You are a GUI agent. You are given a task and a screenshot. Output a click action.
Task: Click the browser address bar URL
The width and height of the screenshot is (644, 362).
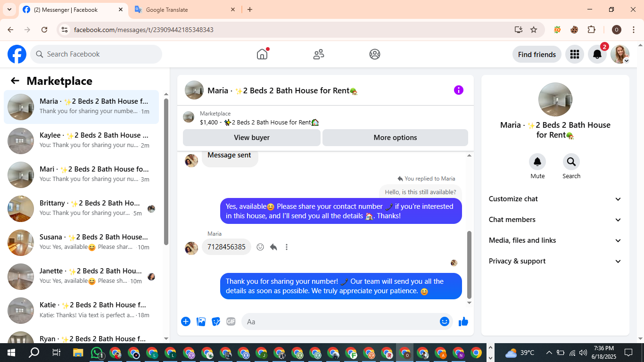tap(144, 30)
